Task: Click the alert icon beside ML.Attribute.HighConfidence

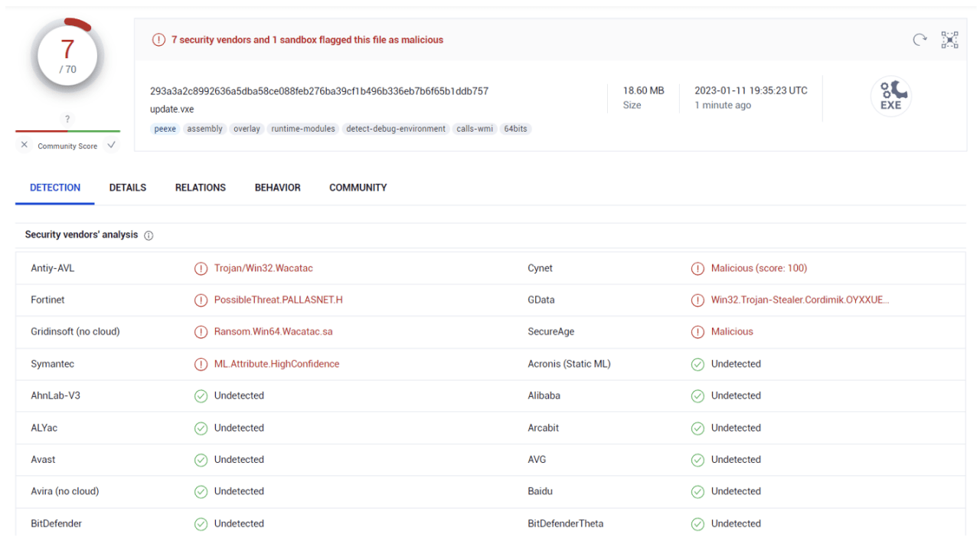Action: coord(201,364)
